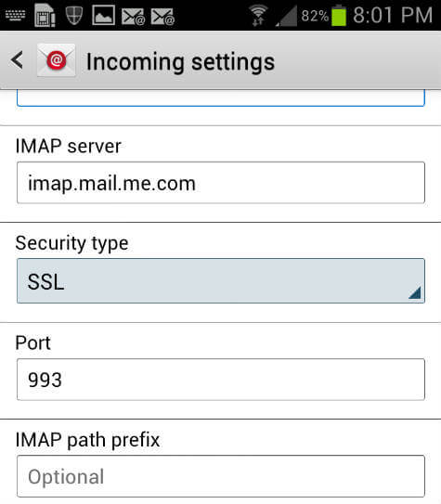Tap the dropdown triangle on SSL field
Screen dimensions: 441x504
(415, 292)
